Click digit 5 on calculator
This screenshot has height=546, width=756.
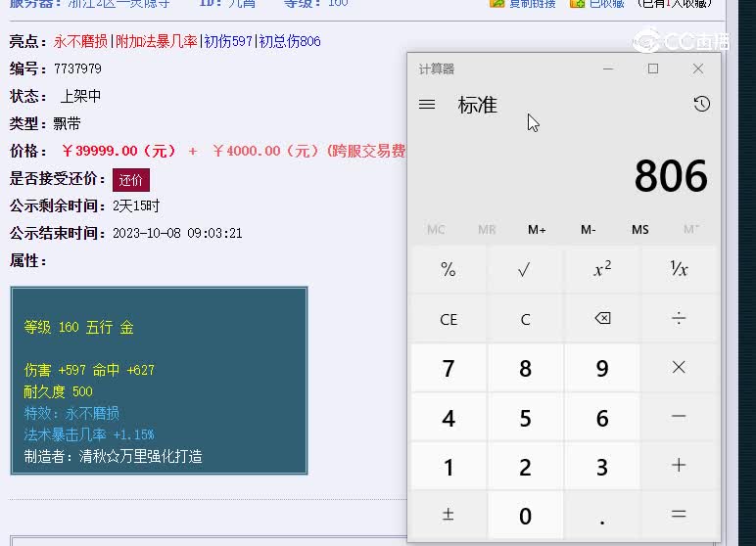coord(525,418)
